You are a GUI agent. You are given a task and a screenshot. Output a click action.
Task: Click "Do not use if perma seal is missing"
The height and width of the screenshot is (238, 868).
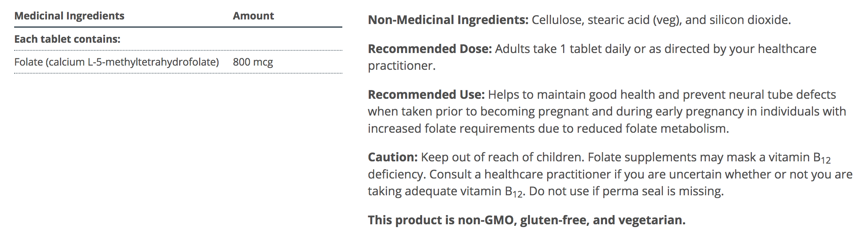coord(626,191)
